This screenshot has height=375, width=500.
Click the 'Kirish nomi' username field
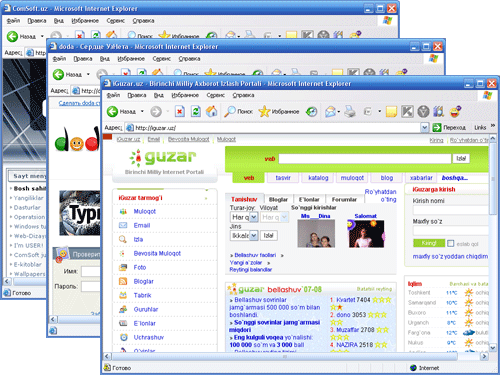tap(451, 210)
